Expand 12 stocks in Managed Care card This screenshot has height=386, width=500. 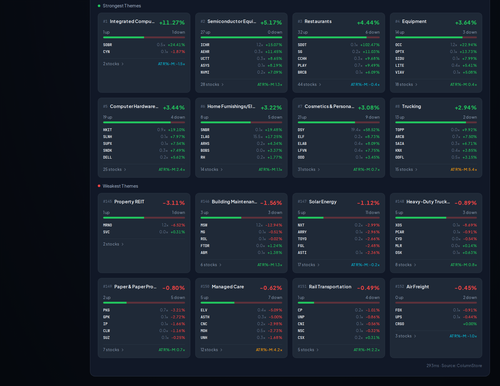click(212, 350)
